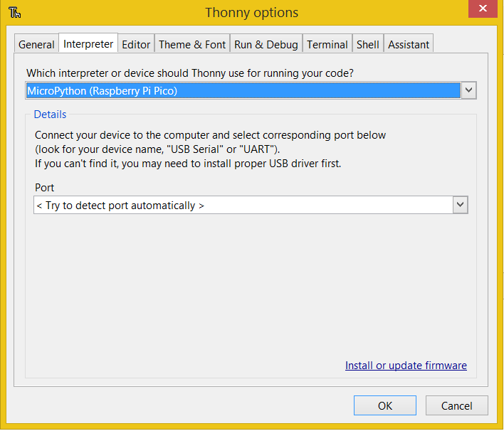Click the Thonny app icon in title bar

click(15, 13)
